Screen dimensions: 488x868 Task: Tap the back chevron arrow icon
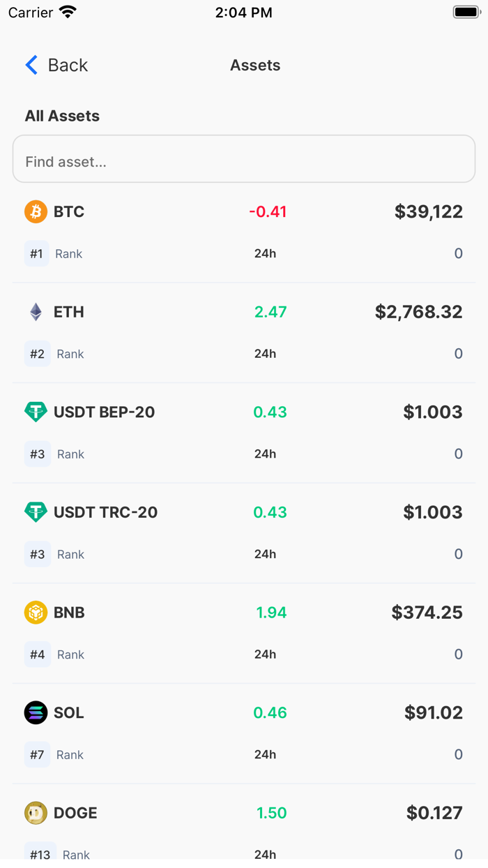[31, 64]
